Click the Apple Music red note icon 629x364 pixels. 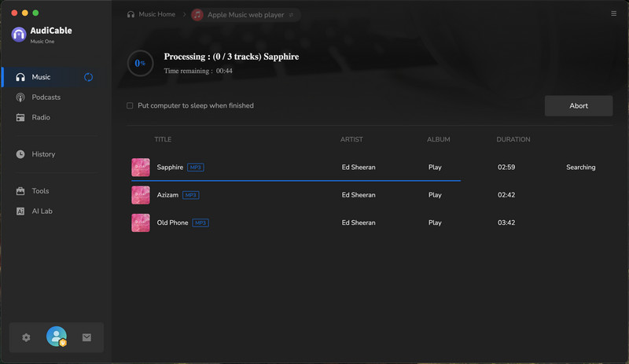[197, 15]
